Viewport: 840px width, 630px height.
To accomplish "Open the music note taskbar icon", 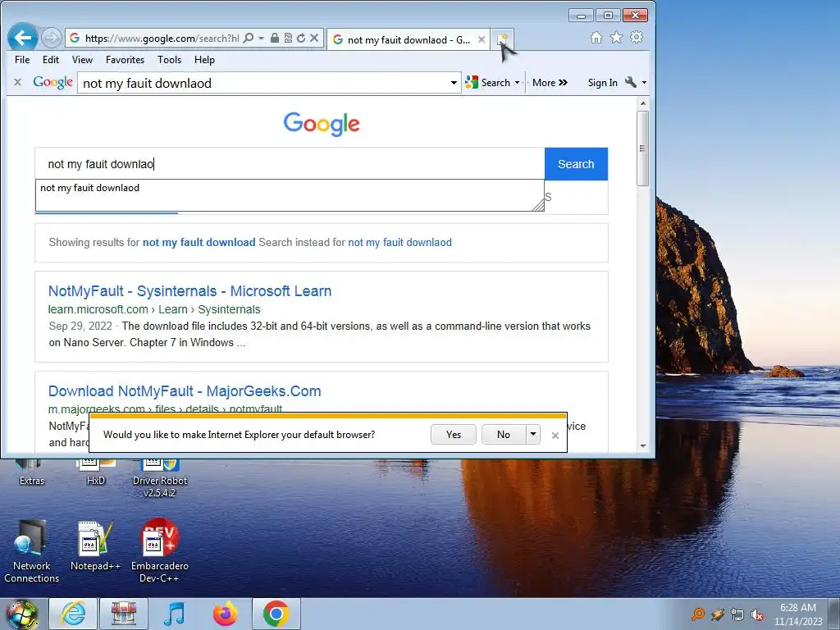I will pos(174,614).
